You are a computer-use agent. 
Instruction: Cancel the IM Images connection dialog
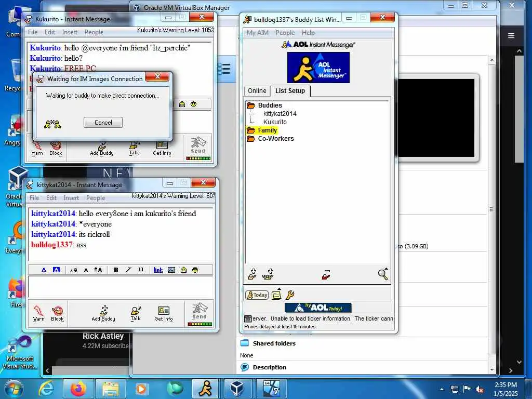coord(103,123)
